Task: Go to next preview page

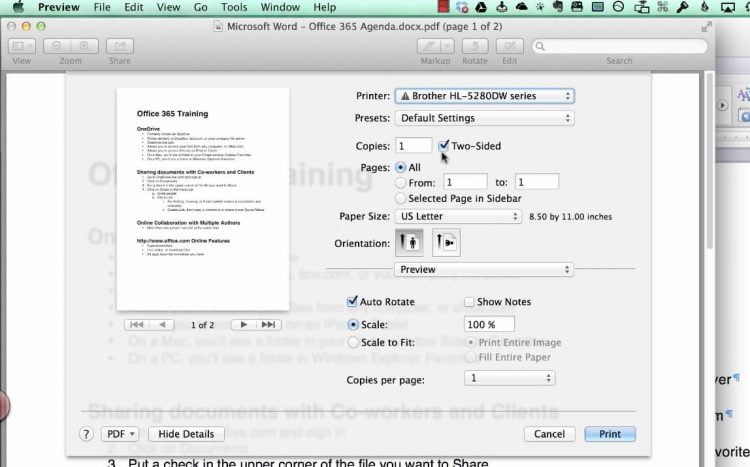Action: (x=243, y=325)
